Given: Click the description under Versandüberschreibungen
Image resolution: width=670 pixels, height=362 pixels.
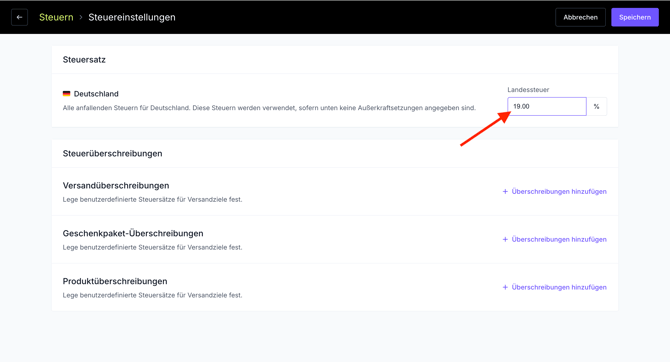Looking at the screenshot, I should [152, 200].
